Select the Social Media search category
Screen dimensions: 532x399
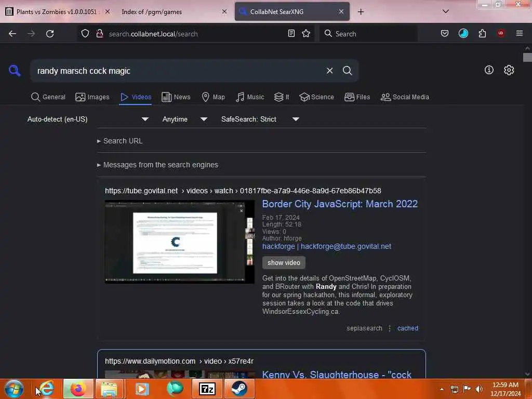pyautogui.click(x=405, y=97)
